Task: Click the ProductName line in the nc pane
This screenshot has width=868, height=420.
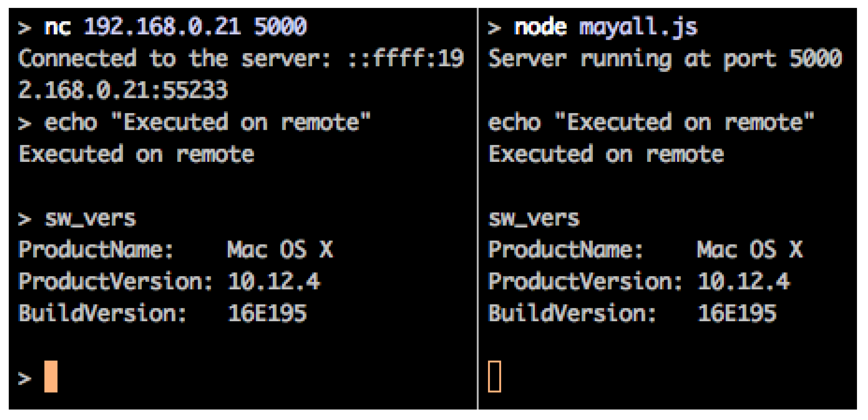Action: tap(175, 250)
